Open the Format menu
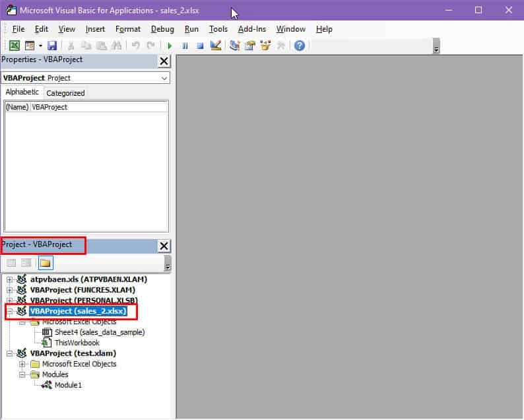This screenshot has height=420, width=524. (128, 29)
